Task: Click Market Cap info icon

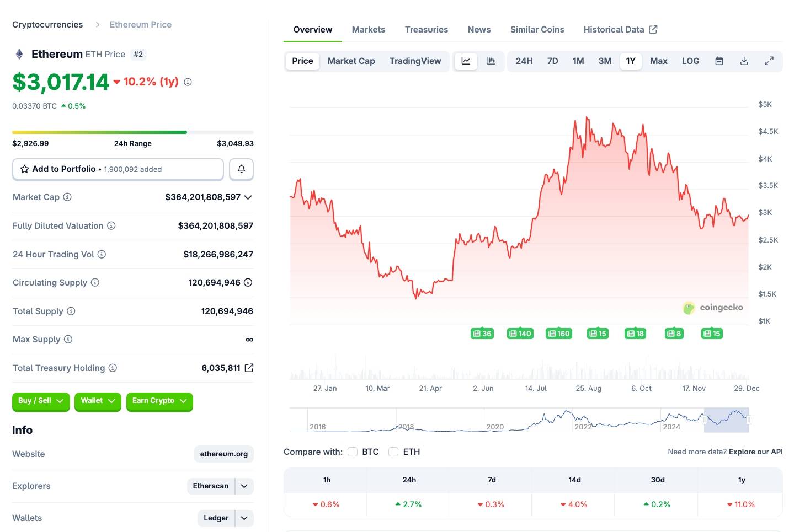Action: point(67,197)
